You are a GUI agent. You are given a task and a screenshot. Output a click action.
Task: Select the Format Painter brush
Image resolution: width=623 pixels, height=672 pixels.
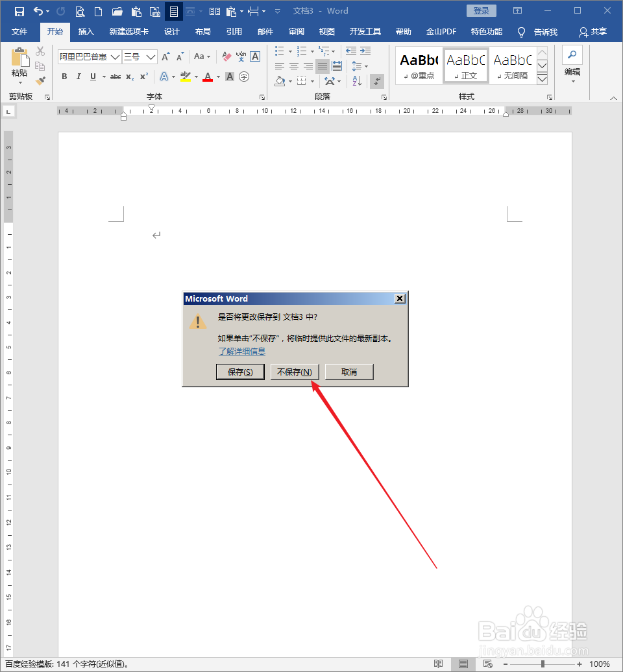(40, 80)
